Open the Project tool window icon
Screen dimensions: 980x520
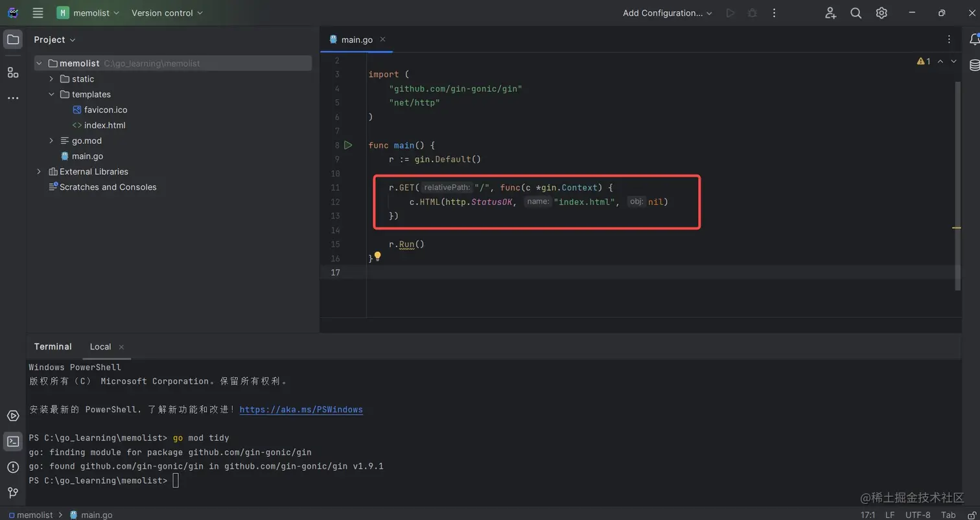click(13, 40)
